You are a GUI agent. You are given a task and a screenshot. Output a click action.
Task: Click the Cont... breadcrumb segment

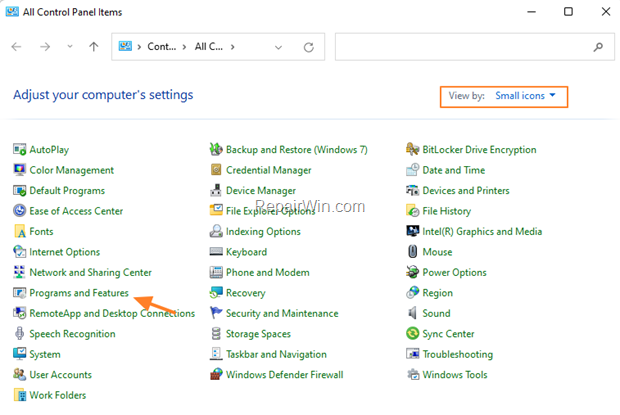[x=162, y=47]
